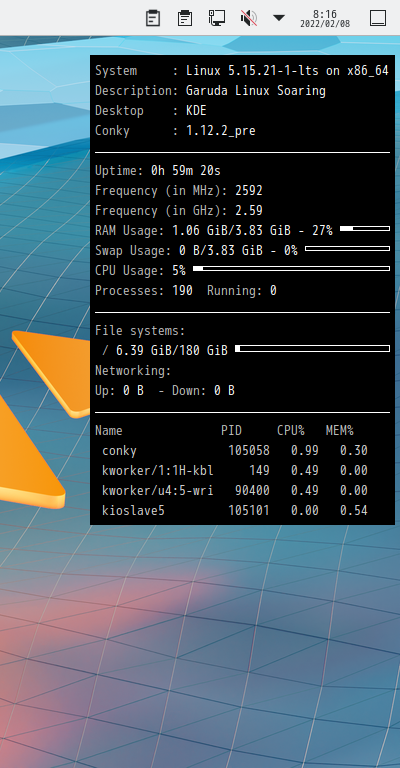This screenshot has width=400, height=768.
Task: Click the CPU% column header
Action: pyautogui.click(x=291, y=431)
